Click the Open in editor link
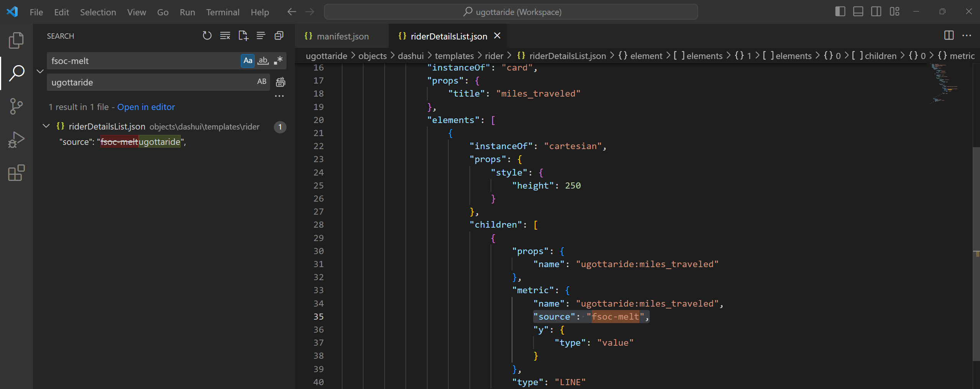Screen dimensions: 980x389 coord(146,107)
